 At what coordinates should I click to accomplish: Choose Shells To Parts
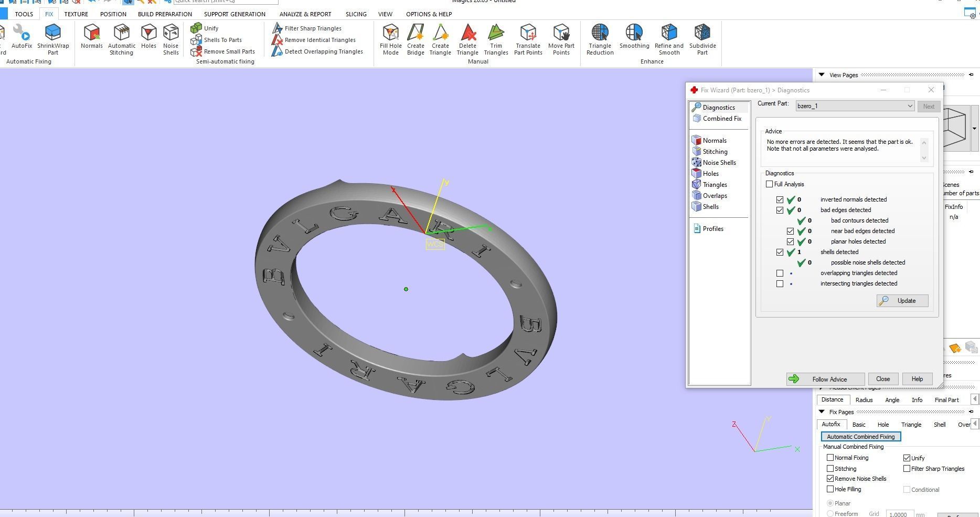coord(216,40)
